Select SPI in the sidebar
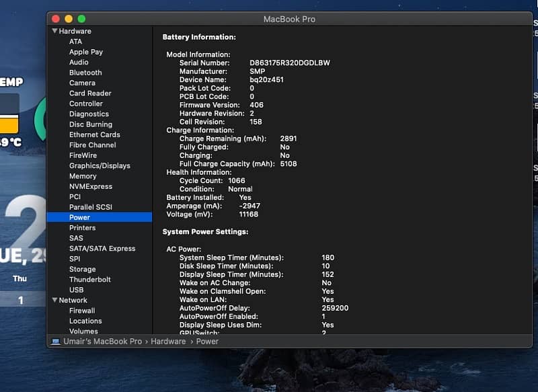 [x=75, y=259]
